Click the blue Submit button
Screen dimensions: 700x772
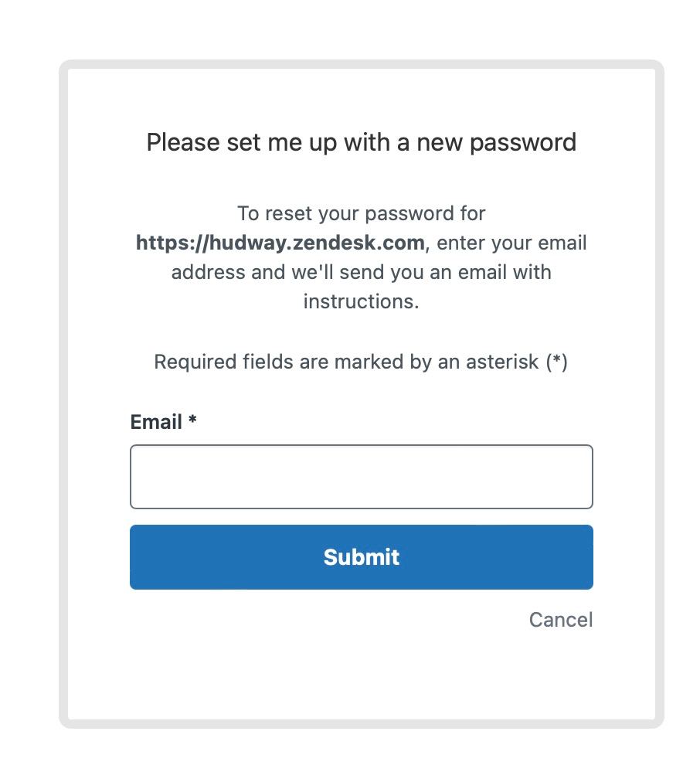click(362, 557)
